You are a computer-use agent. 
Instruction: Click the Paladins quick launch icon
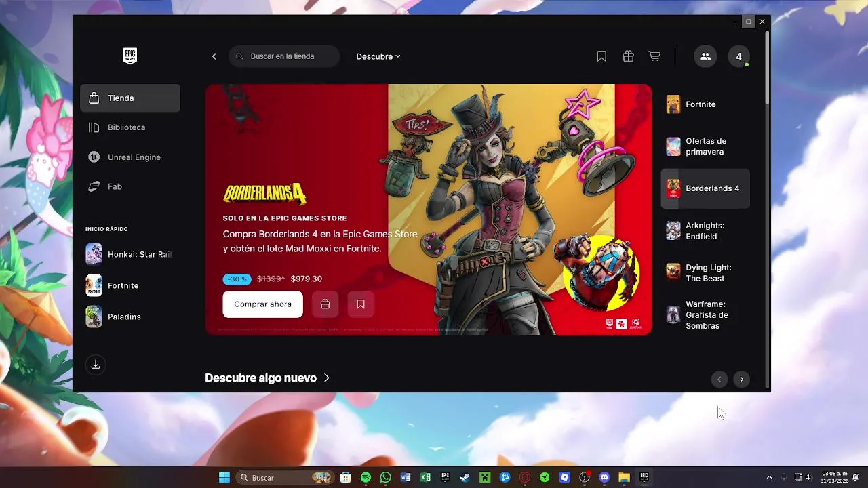click(94, 317)
